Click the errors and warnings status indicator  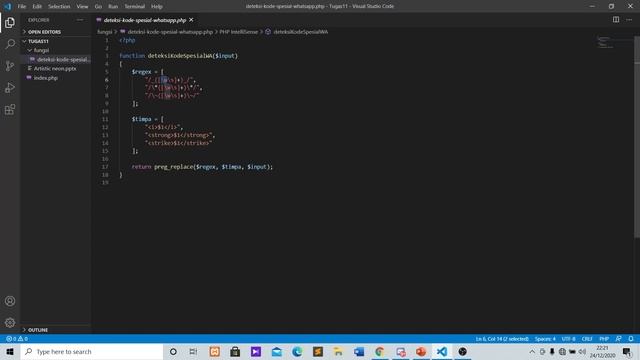click(x=17, y=339)
